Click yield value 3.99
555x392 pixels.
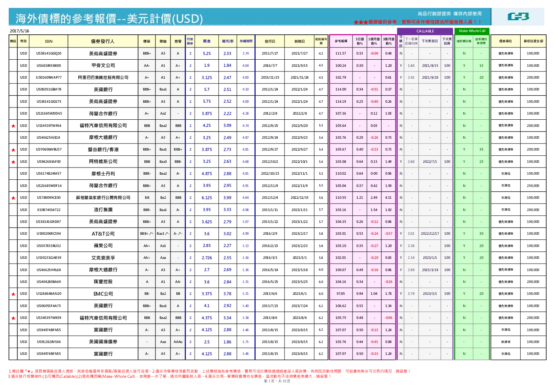(227, 198)
